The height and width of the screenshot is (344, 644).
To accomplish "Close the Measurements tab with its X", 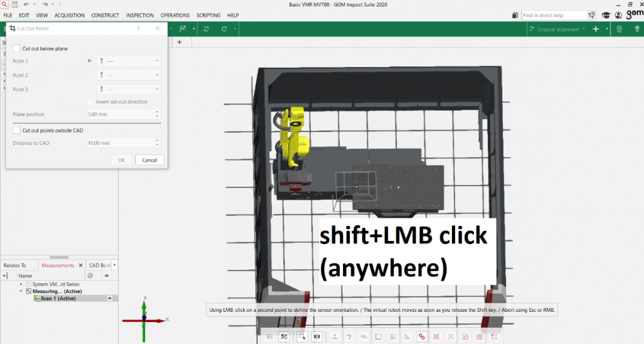I will tap(81, 265).
